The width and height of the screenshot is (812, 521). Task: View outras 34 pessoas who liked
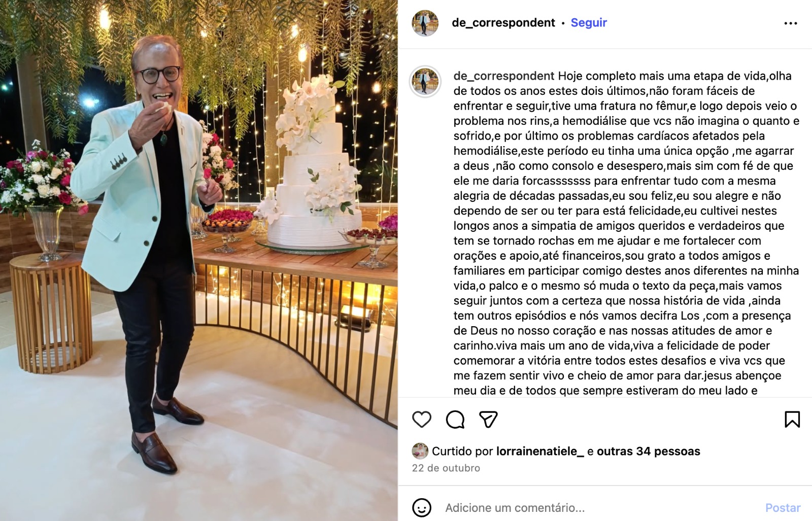(649, 451)
